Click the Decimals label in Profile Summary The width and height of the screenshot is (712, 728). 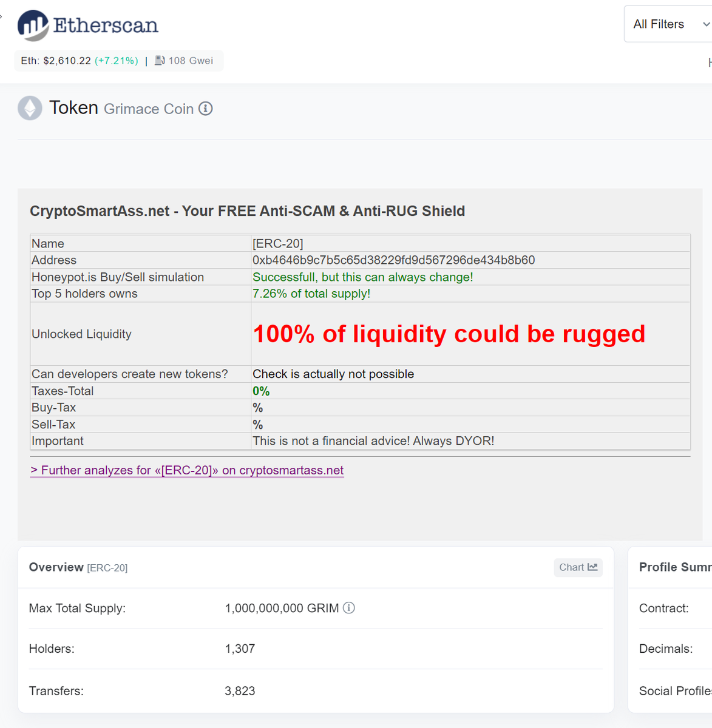666,649
